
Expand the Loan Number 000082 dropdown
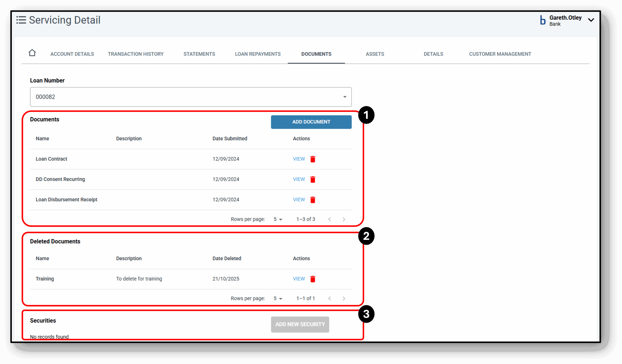345,97
